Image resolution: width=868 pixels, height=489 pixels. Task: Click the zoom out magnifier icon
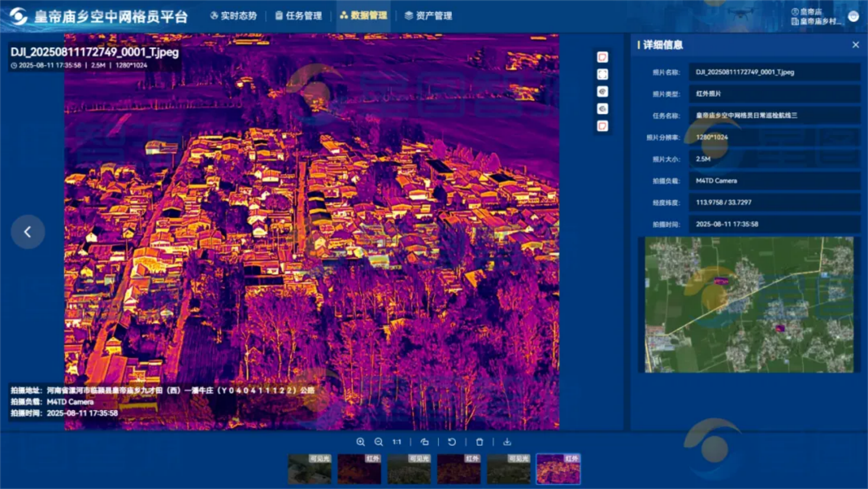[x=379, y=442]
